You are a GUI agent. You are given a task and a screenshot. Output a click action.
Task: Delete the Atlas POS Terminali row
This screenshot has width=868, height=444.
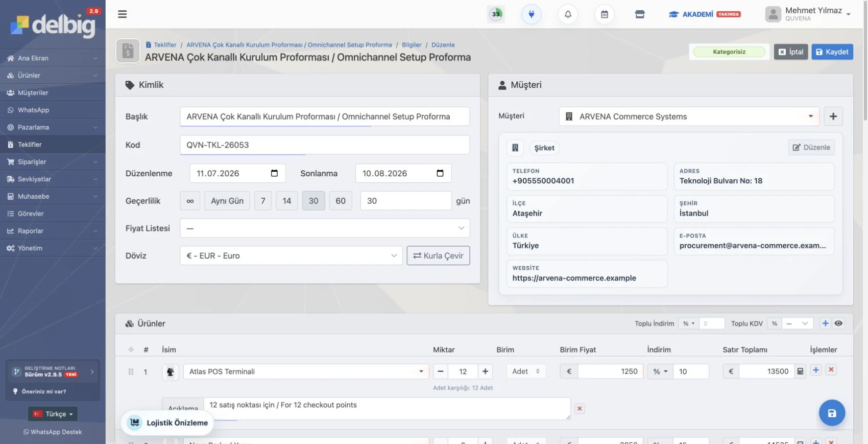(x=831, y=370)
